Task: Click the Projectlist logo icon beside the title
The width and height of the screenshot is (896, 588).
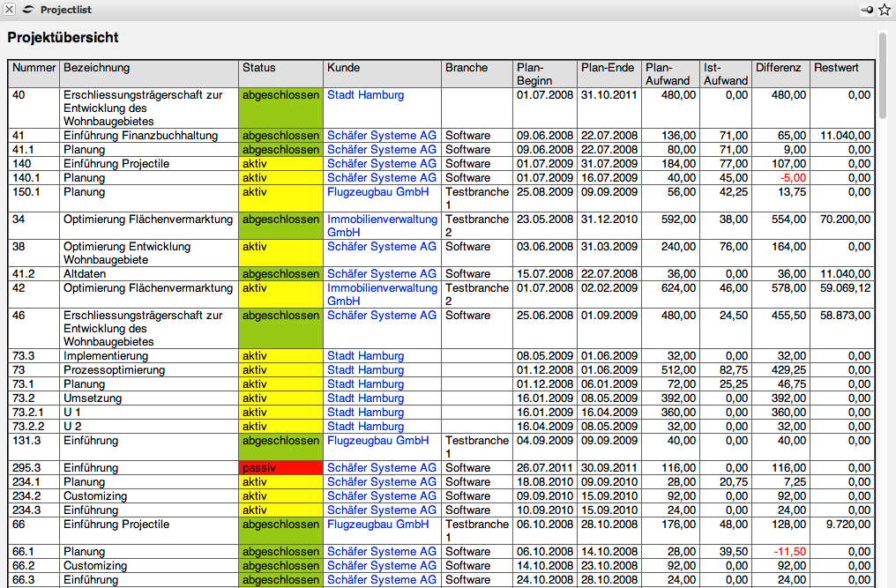Action: [28, 10]
